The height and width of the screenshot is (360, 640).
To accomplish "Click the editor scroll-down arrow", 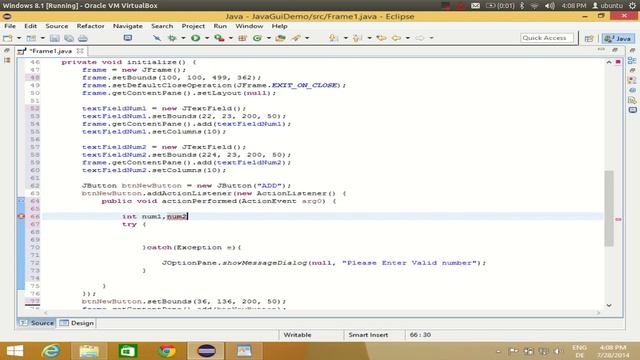I will [x=609, y=305].
